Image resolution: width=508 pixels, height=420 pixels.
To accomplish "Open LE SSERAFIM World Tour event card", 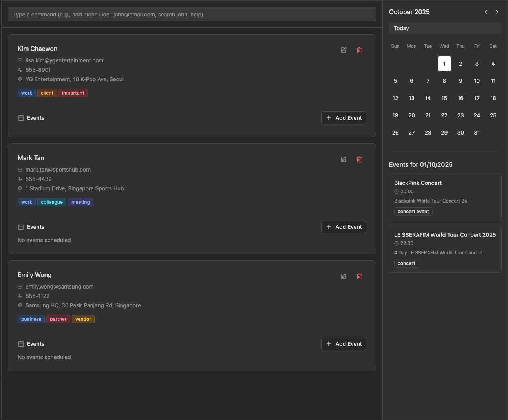I will click(x=445, y=249).
